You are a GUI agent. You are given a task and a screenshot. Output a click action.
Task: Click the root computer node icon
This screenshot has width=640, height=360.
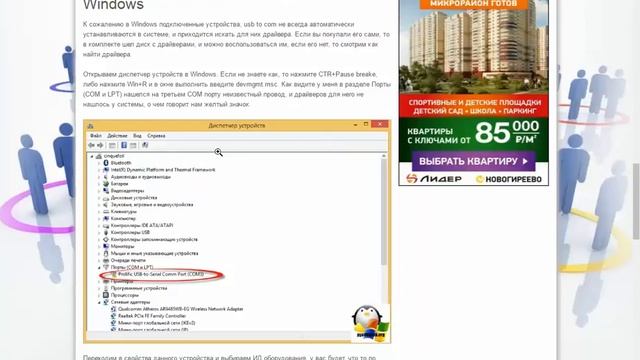click(x=99, y=156)
